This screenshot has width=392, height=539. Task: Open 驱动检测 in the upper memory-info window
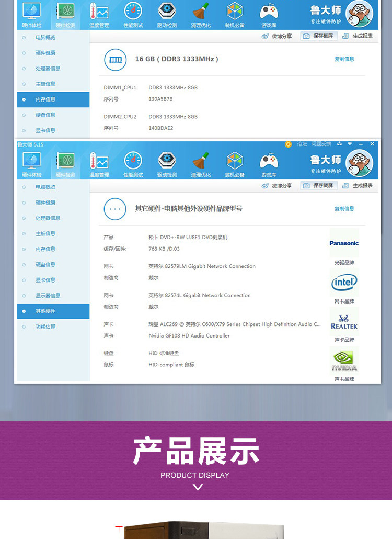click(x=167, y=15)
